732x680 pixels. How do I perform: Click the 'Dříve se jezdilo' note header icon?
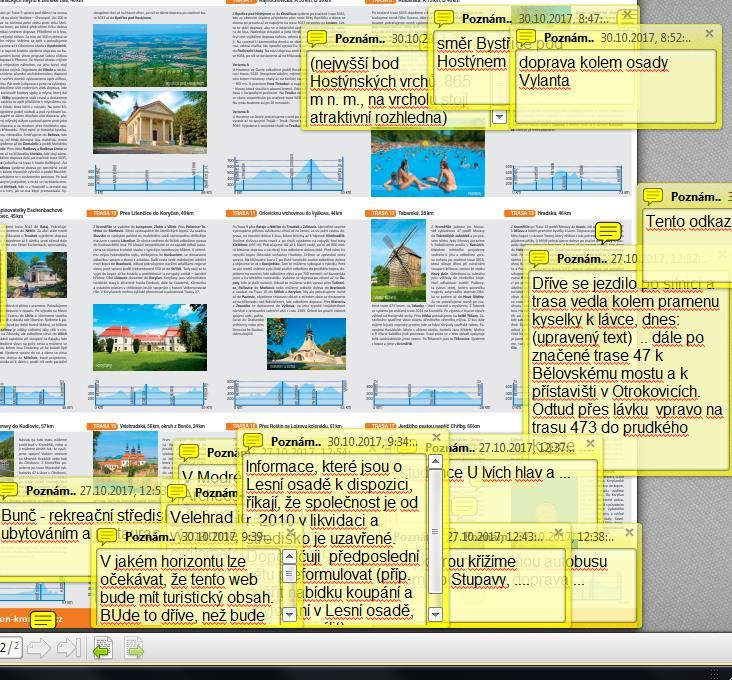(538, 258)
